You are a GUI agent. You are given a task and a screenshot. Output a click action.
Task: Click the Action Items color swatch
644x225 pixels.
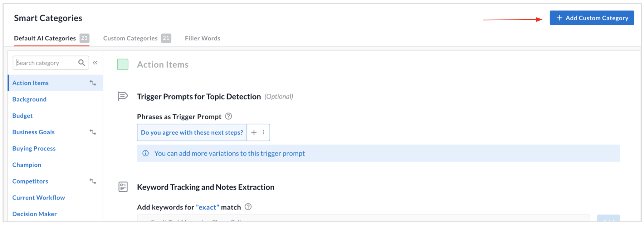coord(123,64)
